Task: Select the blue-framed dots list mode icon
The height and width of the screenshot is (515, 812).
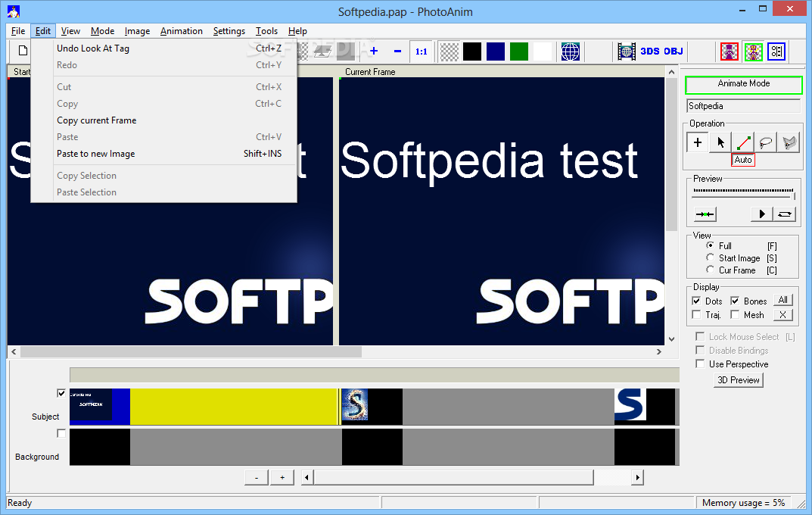Action: (x=776, y=51)
